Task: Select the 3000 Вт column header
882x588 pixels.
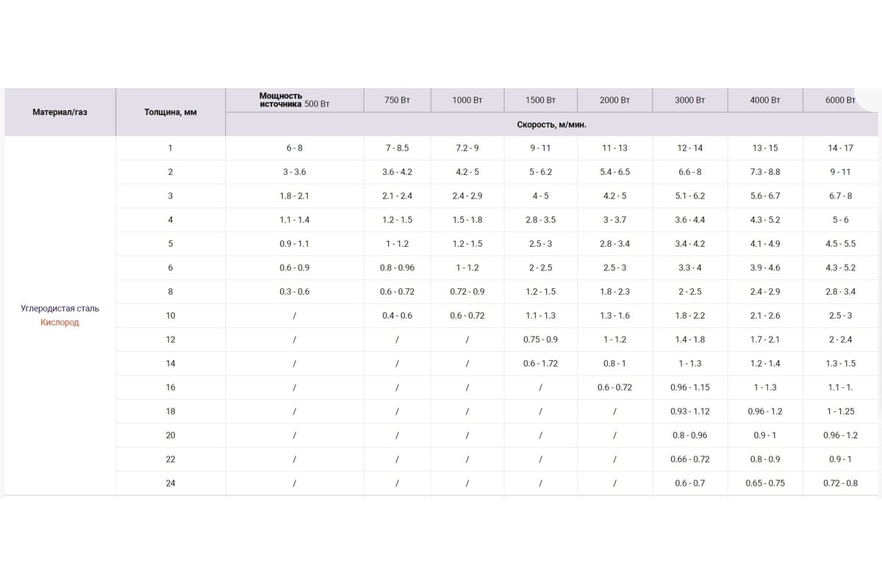Action: pos(689,100)
